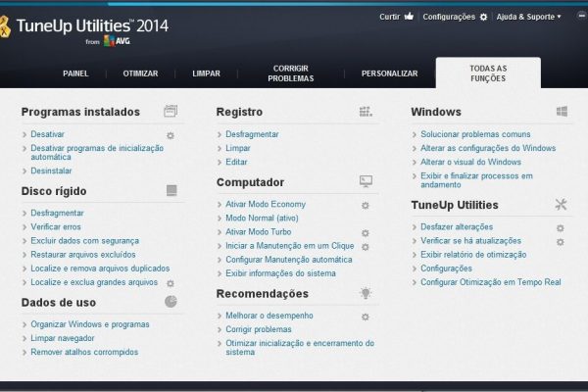Open the Corrigir Problemas tab
Viewport: 588px width, 392px height.
coord(292,73)
